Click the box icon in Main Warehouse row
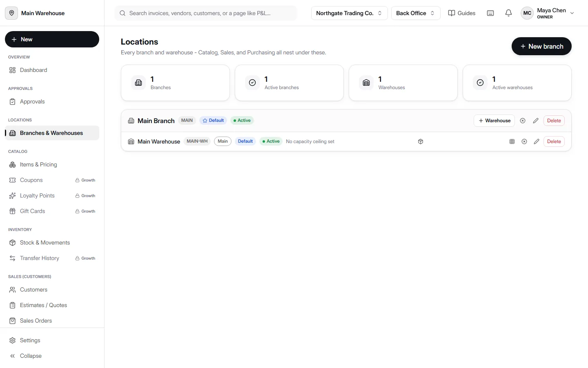 421,141
